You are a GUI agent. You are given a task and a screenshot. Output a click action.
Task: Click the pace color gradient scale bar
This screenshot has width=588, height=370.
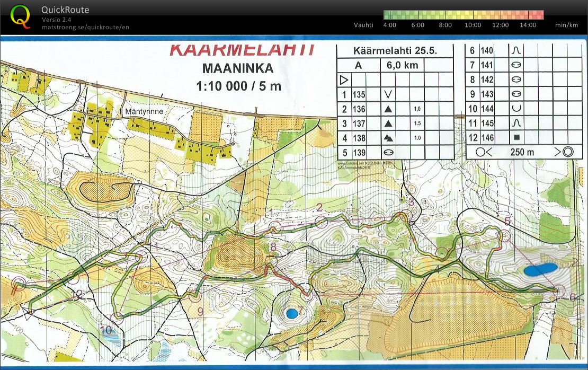pos(463,15)
